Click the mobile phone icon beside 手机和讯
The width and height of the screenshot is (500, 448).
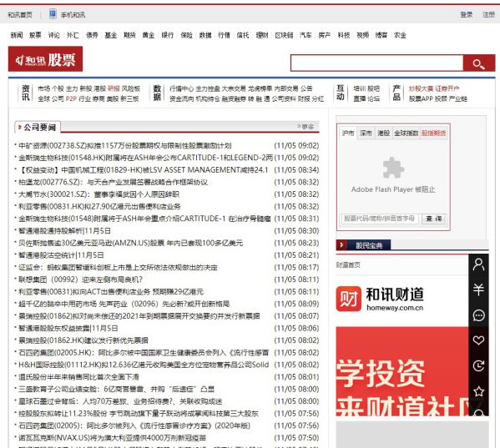(x=53, y=14)
